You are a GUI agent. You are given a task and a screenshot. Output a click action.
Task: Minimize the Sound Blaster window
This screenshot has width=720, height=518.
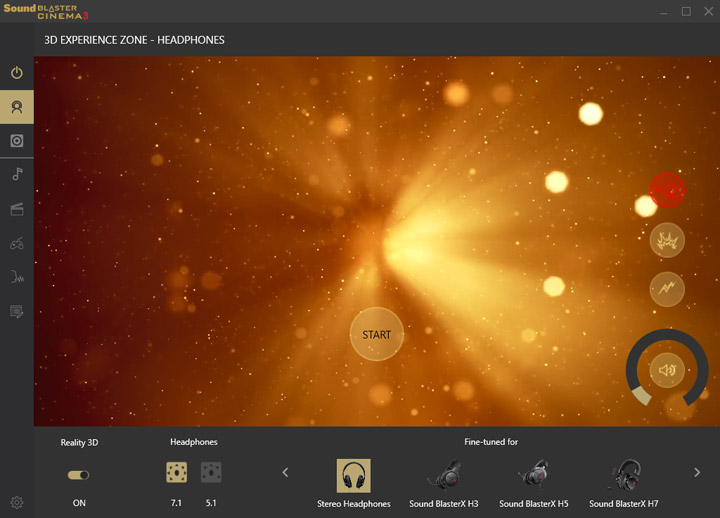(x=664, y=11)
